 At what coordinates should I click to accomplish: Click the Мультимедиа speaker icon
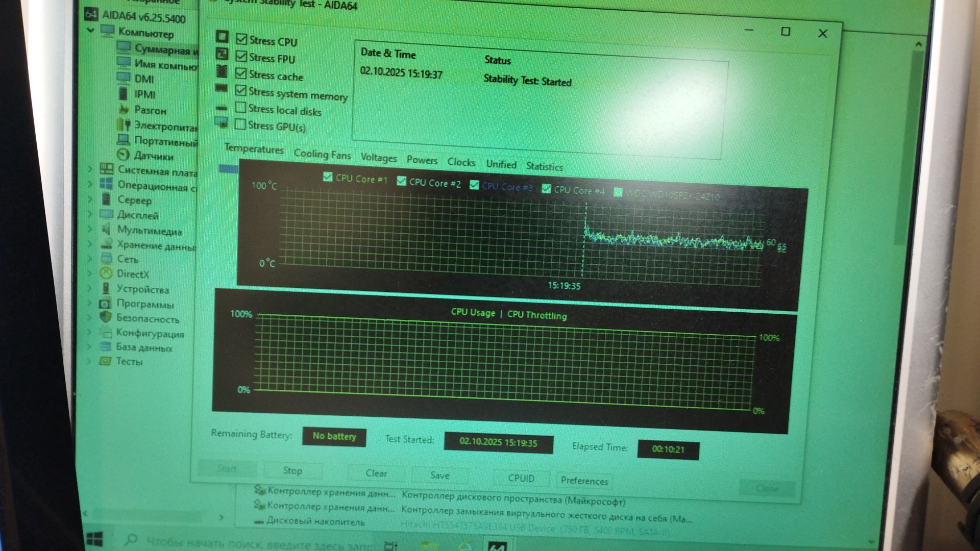106,230
